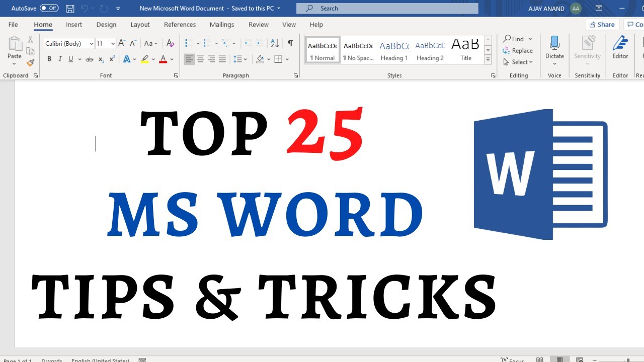Click the Share button
644x362 pixels.
click(x=602, y=25)
